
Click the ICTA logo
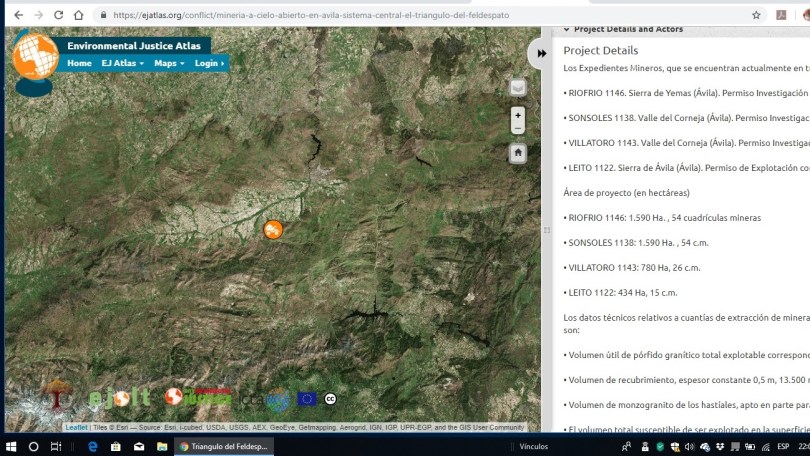coord(266,400)
